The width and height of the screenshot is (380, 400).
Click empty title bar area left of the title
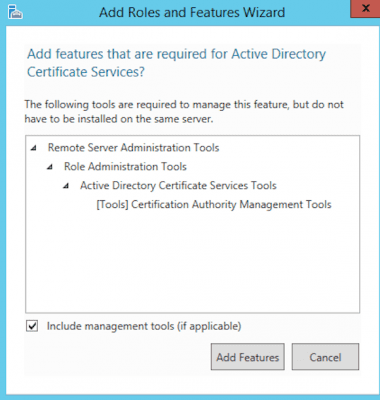pos(60,12)
